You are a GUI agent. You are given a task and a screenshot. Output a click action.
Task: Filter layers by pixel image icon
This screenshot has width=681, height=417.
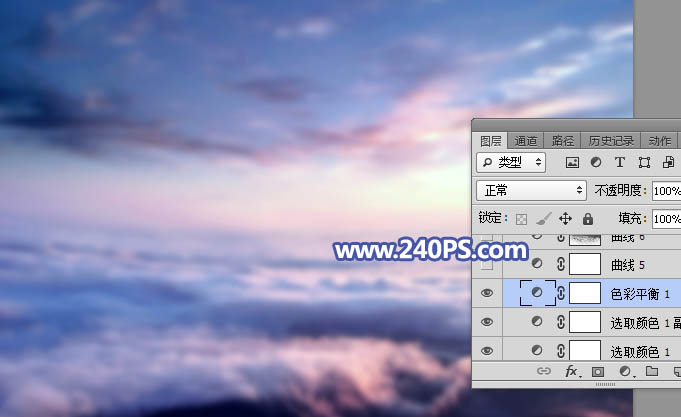click(x=572, y=162)
